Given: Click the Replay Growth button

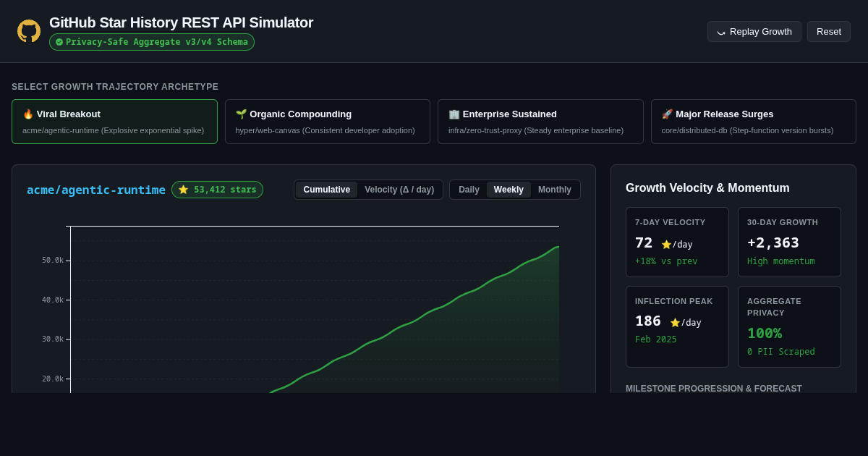Looking at the screenshot, I should [754, 31].
